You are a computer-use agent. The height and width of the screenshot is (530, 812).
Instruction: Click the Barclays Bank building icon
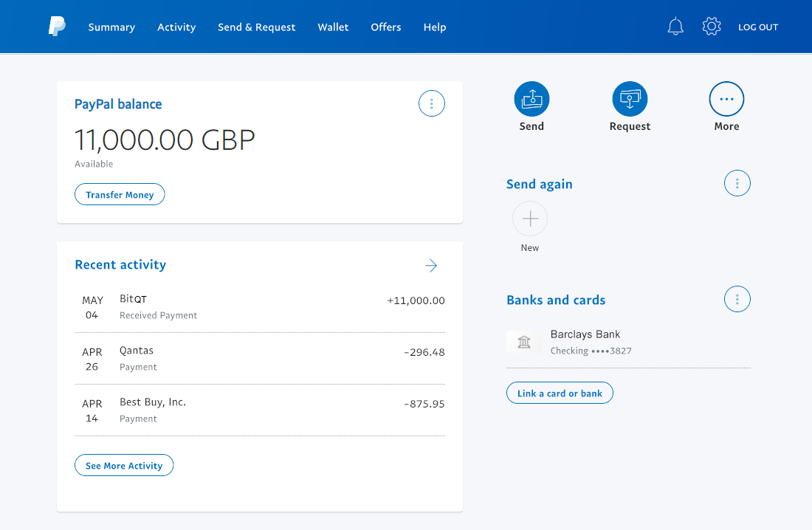coord(524,342)
